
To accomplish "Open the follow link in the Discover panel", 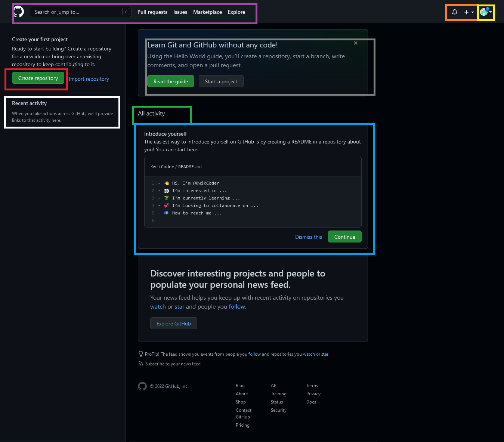I will (x=237, y=306).
